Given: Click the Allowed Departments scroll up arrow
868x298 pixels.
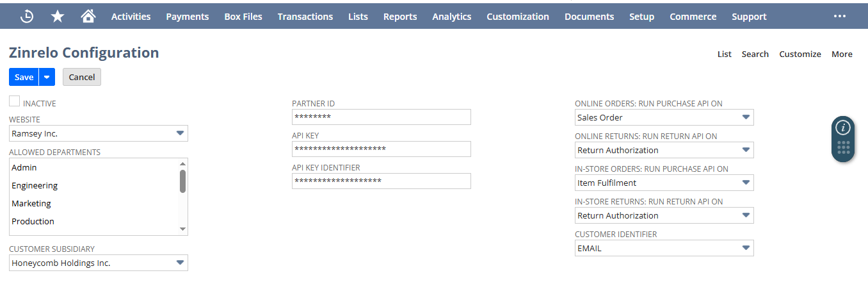Looking at the screenshot, I should (x=182, y=163).
